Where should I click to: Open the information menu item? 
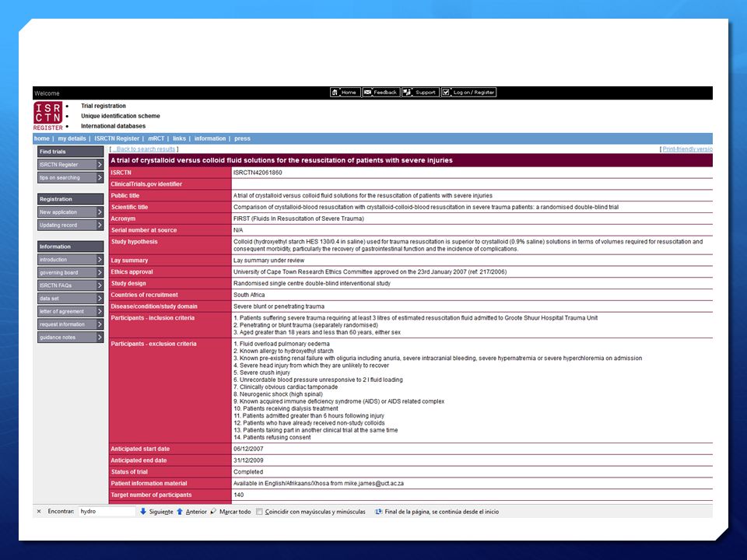click(209, 138)
